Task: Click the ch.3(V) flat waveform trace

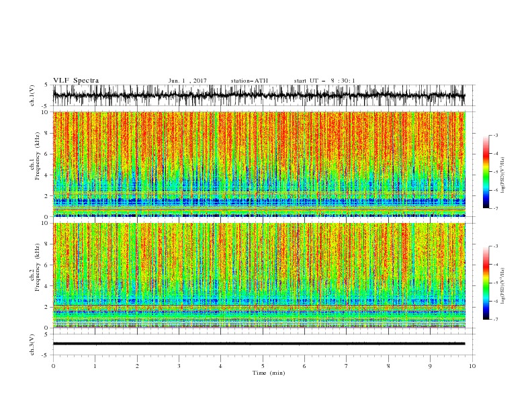Action: [259, 344]
